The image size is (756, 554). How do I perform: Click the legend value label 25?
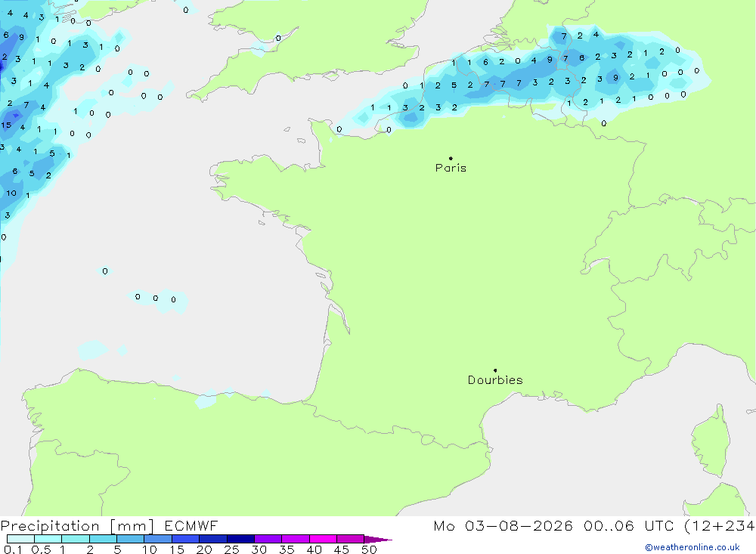[x=231, y=549]
